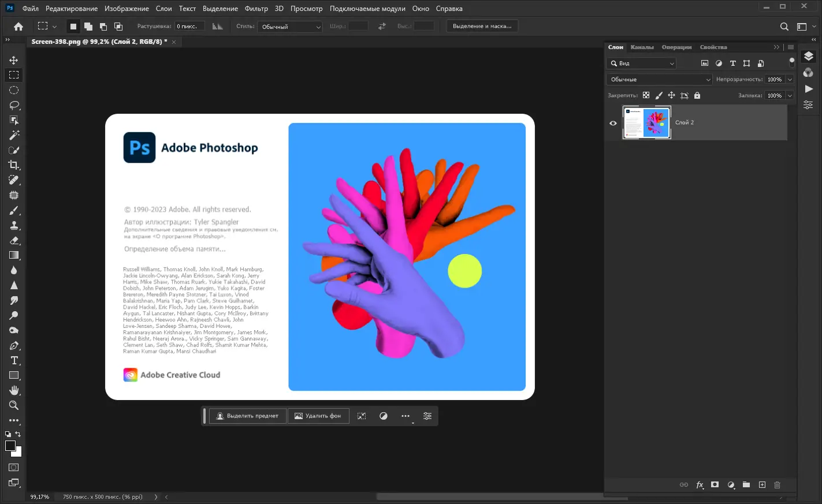Screen dimensions: 822x504
Task: Select the Lasso tool
Action: click(14, 105)
